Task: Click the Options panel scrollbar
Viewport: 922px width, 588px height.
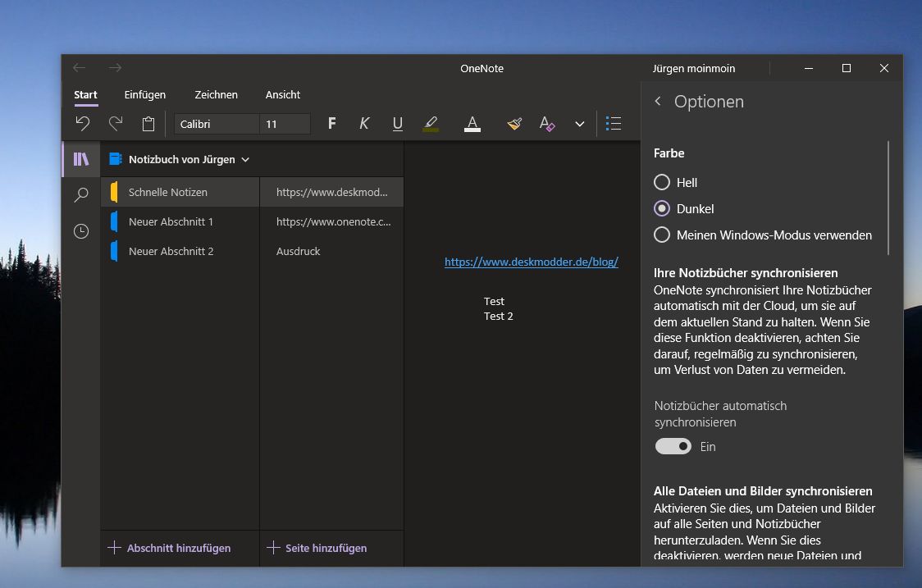Action: coord(888,198)
